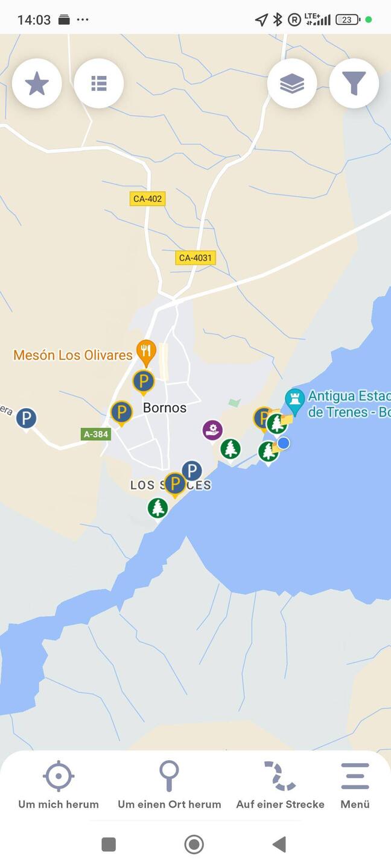Tap the purple service area marker
The image size is (391, 868).
pos(212,430)
